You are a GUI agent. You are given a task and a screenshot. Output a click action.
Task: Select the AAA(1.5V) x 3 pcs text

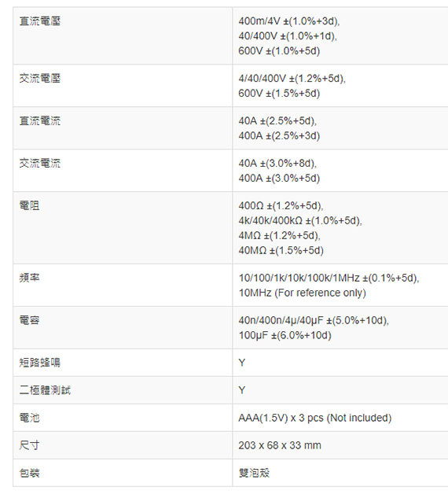281,418
